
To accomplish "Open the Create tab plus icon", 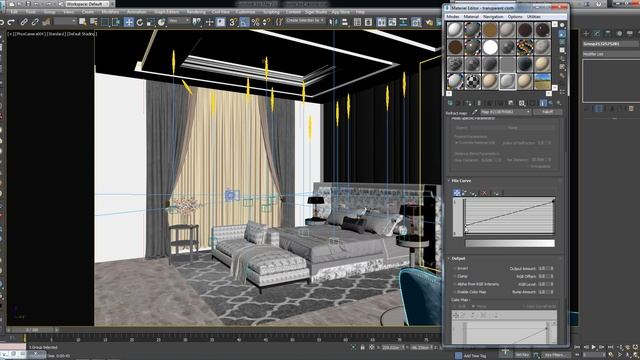I will tap(586, 33).
